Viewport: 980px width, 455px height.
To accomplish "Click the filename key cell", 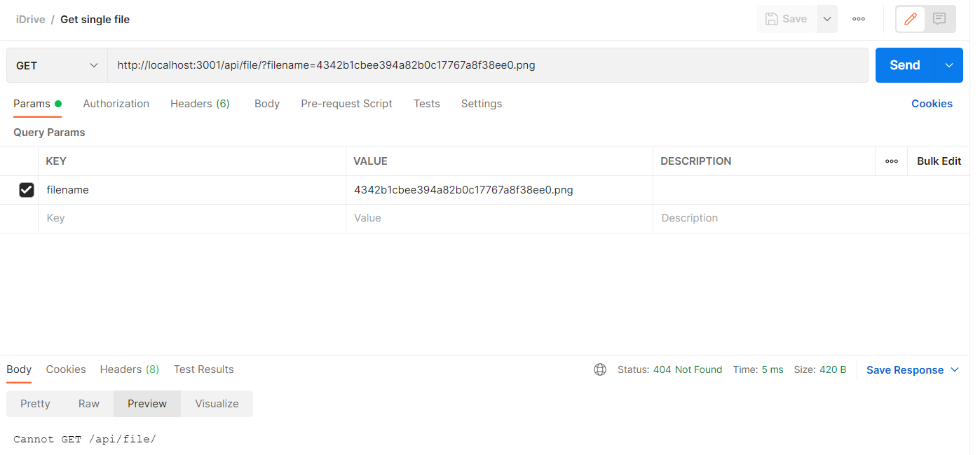I will tap(192, 190).
